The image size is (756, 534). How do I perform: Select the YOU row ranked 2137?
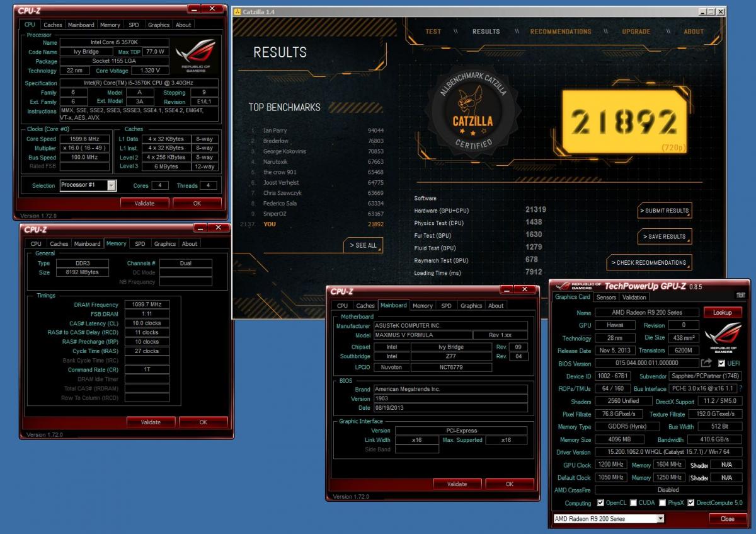(x=312, y=224)
